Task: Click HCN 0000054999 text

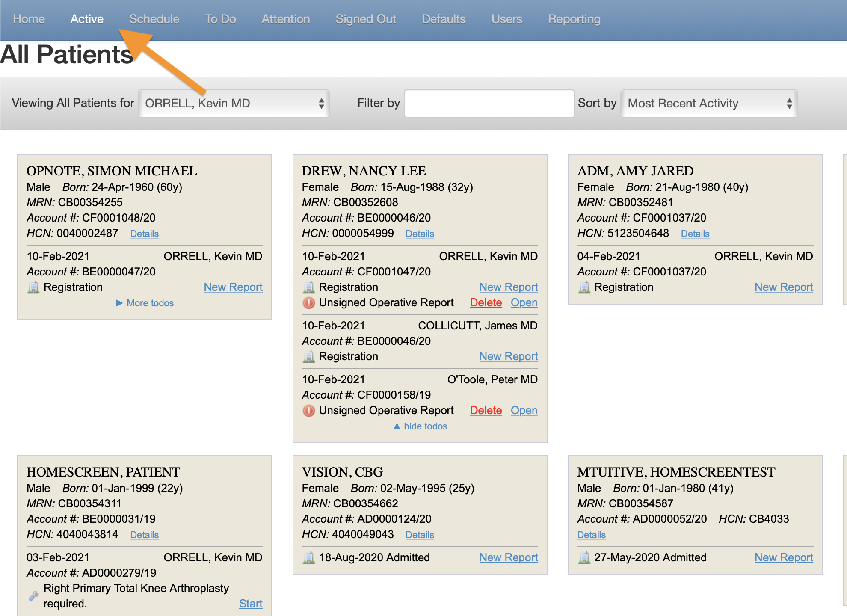Action: (x=348, y=233)
